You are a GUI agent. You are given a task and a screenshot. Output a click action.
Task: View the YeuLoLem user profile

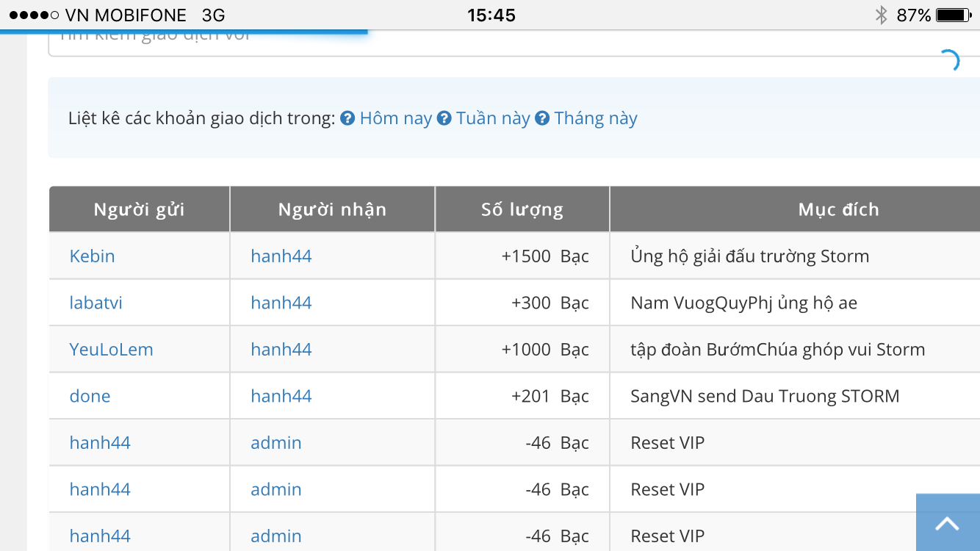pyautogui.click(x=112, y=350)
